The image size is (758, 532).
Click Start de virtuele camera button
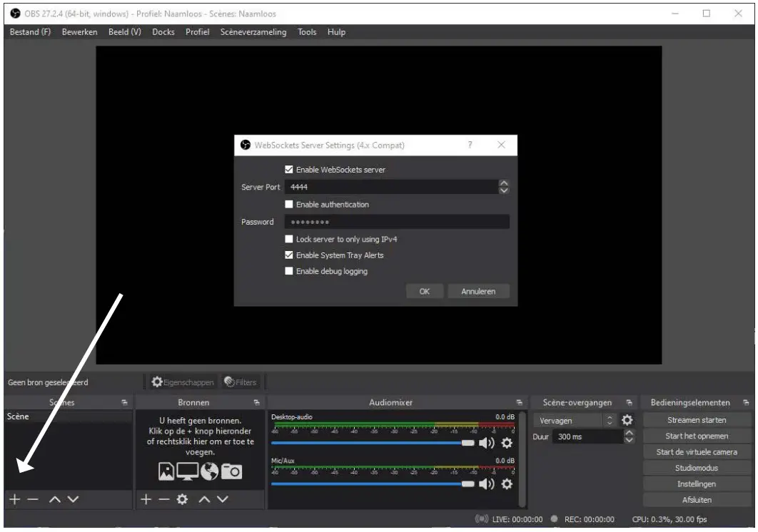pos(697,452)
